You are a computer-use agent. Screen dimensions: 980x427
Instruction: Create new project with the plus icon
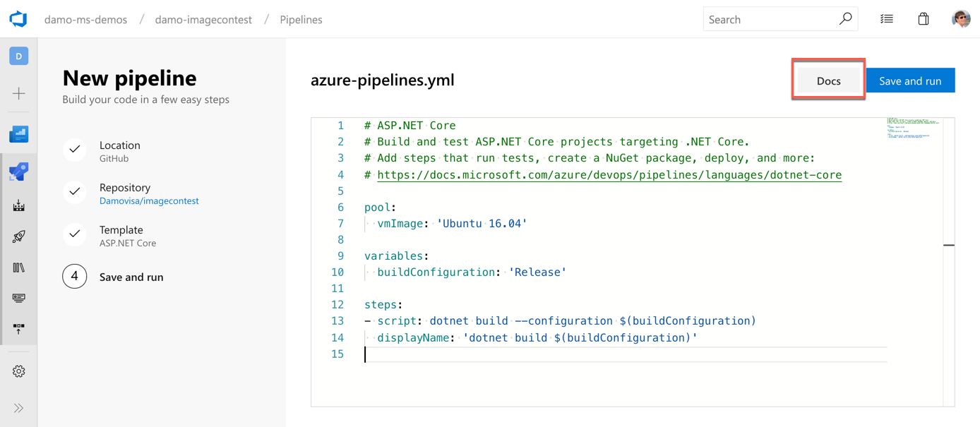point(18,92)
